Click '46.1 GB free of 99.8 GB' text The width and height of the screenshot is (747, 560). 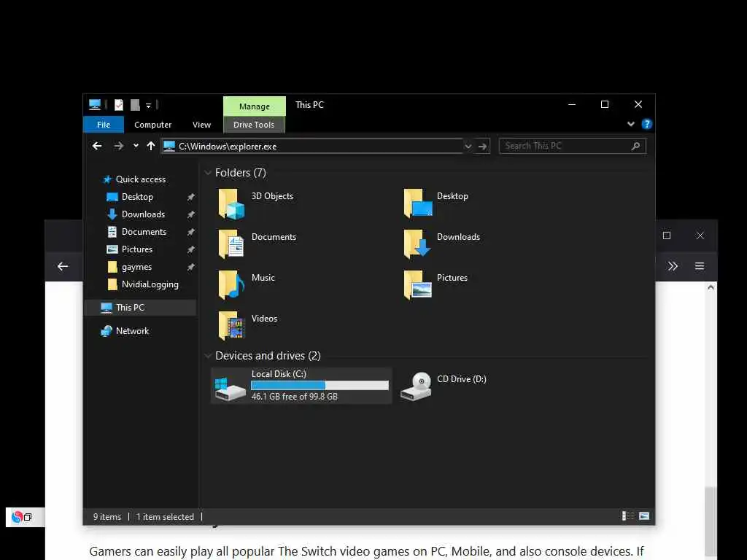pos(295,397)
